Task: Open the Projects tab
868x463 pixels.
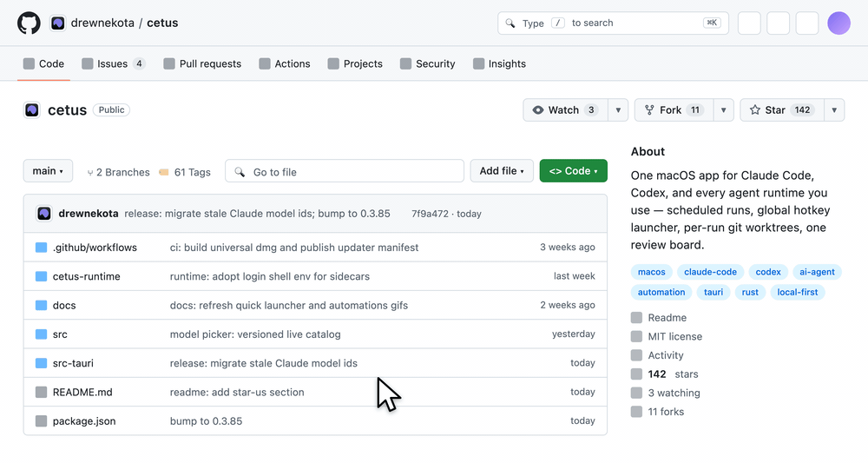Action: pyautogui.click(x=355, y=63)
